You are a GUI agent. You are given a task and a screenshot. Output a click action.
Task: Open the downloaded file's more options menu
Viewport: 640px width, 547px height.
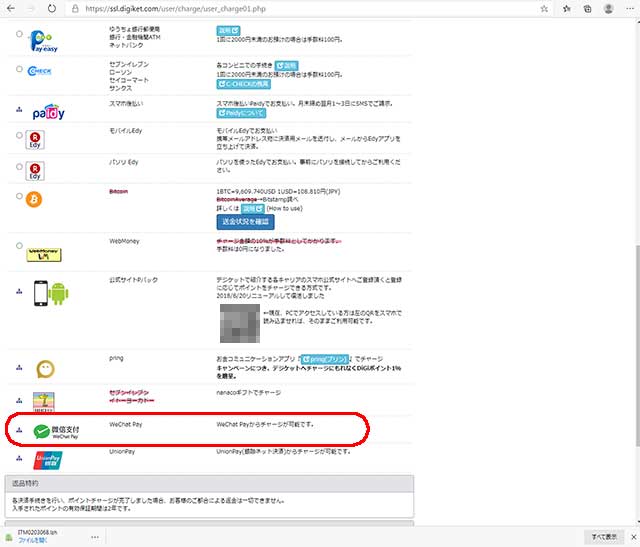point(97,537)
